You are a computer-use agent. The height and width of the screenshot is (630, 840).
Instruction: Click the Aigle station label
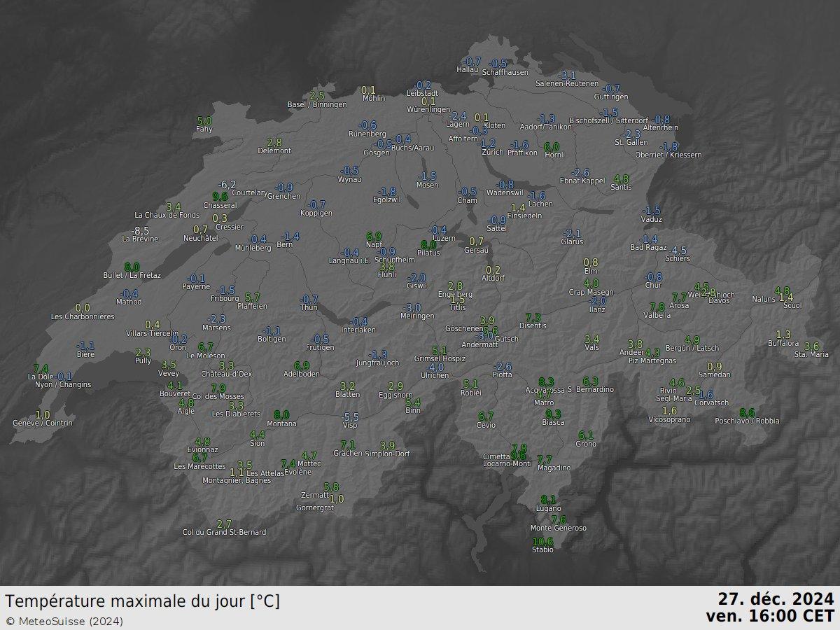pyautogui.click(x=186, y=411)
